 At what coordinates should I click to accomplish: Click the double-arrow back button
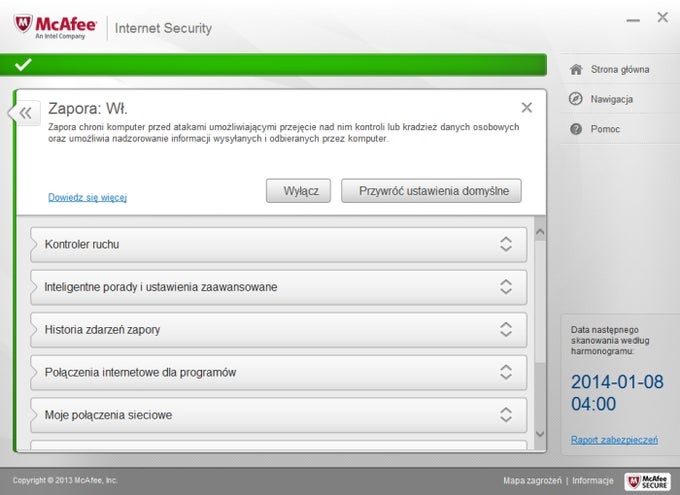pyautogui.click(x=26, y=114)
